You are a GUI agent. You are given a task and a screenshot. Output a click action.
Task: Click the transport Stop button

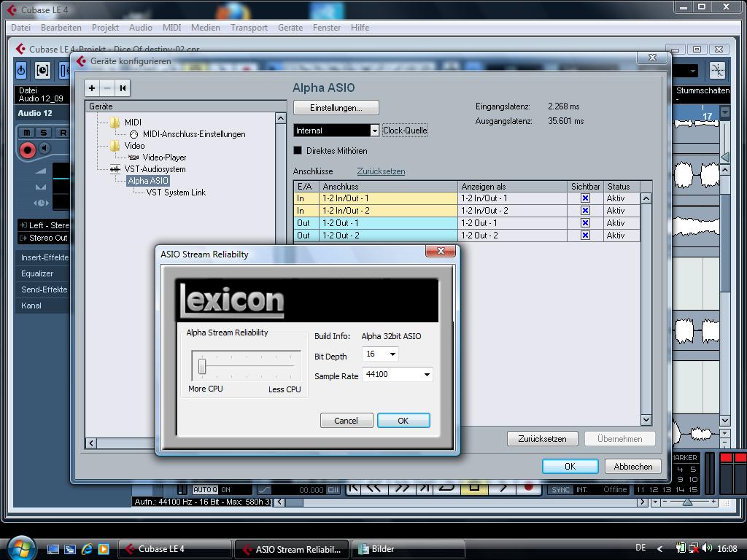pos(474,489)
